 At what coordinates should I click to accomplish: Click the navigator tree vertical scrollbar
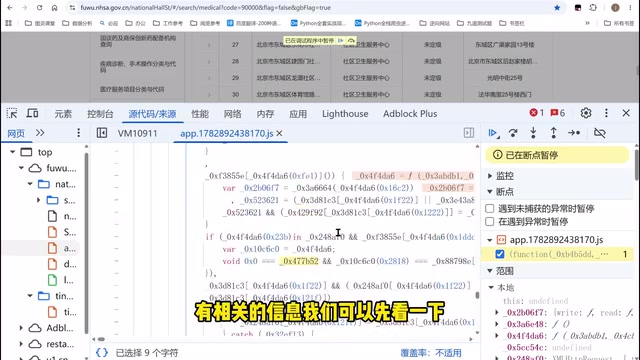coord(86,243)
